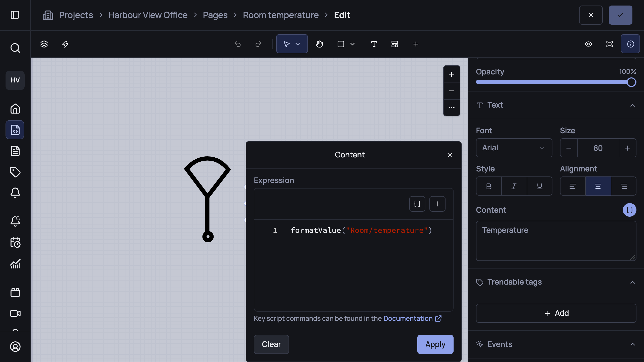
Task: Open the user profile icon
Action: click(x=15, y=347)
